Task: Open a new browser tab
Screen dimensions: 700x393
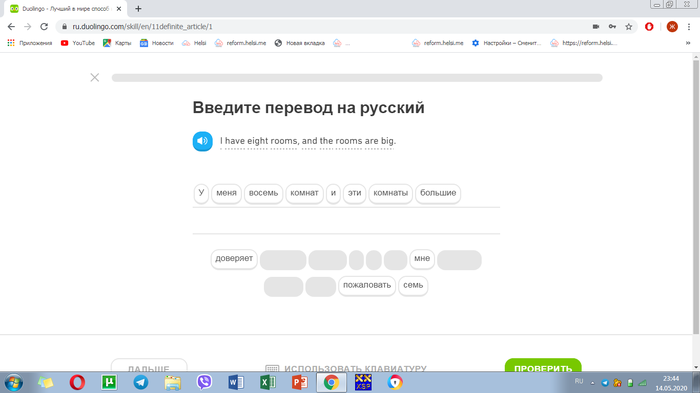Action: [x=138, y=8]
